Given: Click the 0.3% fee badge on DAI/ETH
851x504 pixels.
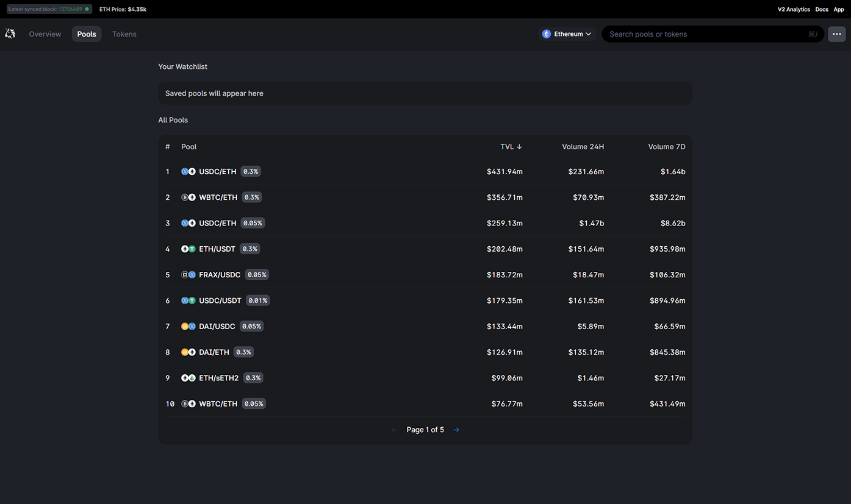Looking at the screenshot, I should (x=243, y=352).
